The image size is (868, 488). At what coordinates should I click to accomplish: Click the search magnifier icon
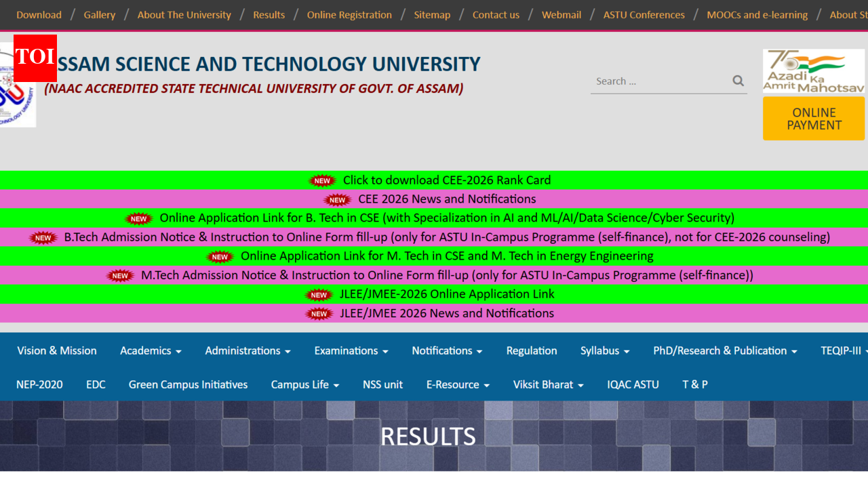tap(738, 81)
